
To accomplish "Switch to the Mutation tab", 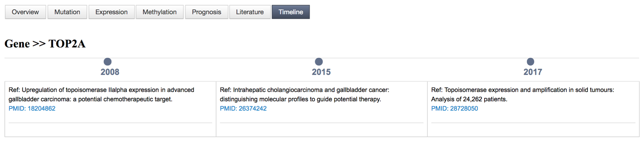I will [67, 12].
